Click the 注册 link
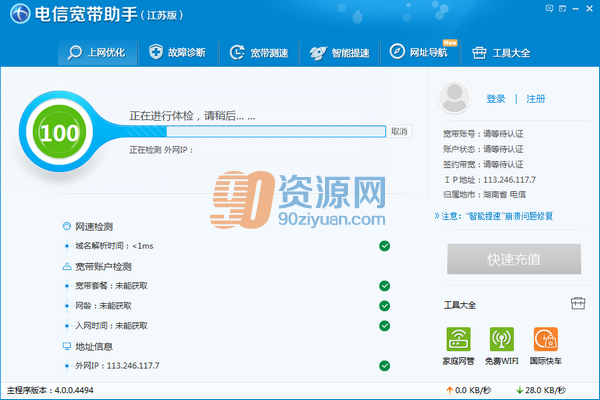Screen dimensions: 600x400 point(535,99)
